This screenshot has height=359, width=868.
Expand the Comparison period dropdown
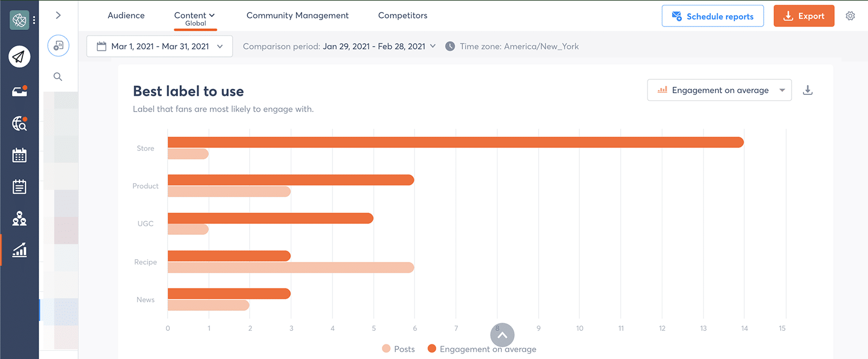339,47
